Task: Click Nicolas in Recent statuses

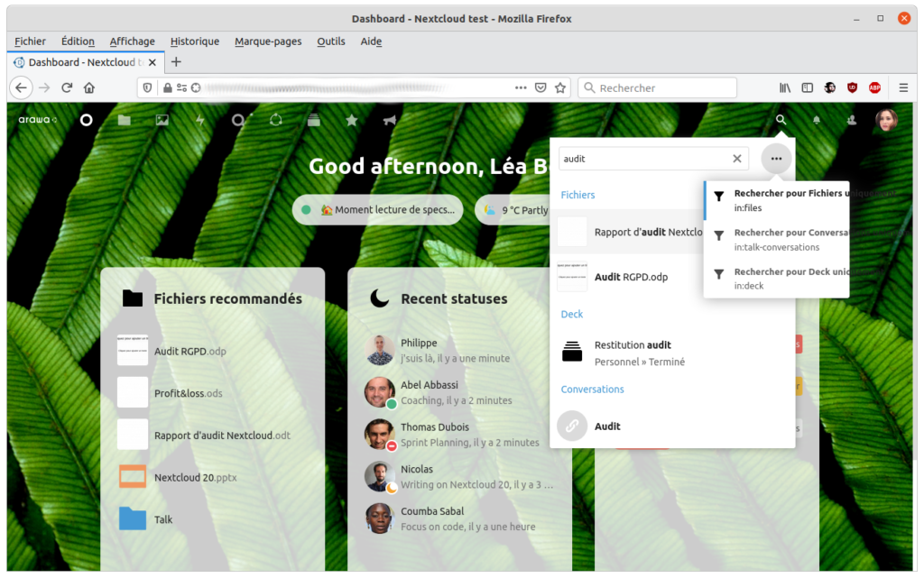Action: click(x=459, y=477)
